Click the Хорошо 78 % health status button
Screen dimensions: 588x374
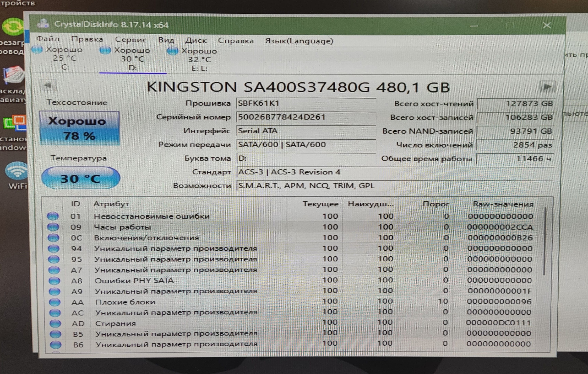tap(79, 128)
